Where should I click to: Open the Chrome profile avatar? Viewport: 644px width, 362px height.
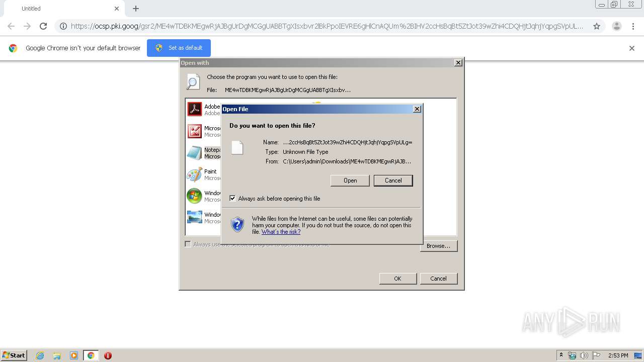(x=617, y=26)
